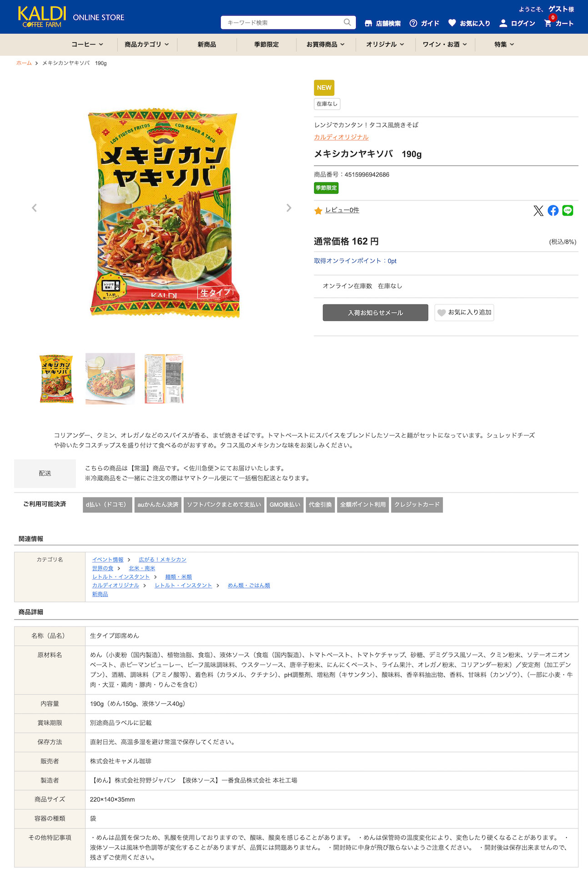Focus the キーワード検索 search field
The width and height of the screenshot is (588, 873).
tap(282, 22)
